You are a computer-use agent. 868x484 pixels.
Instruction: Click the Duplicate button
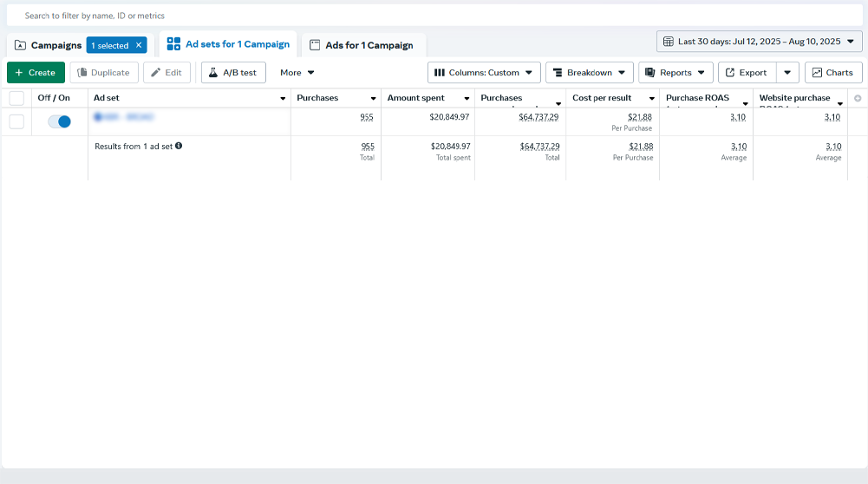coord(104,73)
